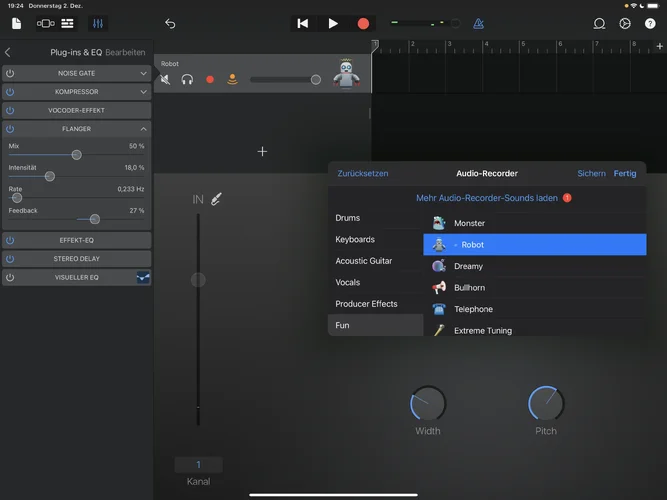The width and height of the screenshot is (667, 500).
Task: Click the undo arrow icon
Action: coord(170,23)
